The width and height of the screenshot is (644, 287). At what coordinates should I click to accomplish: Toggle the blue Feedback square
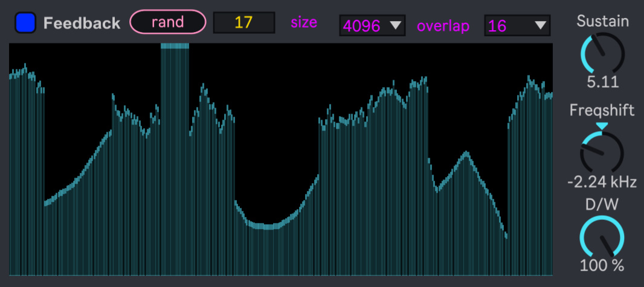[25, 23]
